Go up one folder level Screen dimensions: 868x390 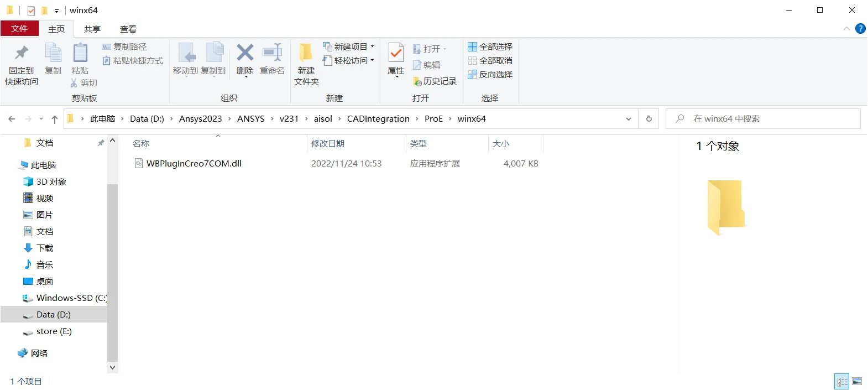(54, 119)
